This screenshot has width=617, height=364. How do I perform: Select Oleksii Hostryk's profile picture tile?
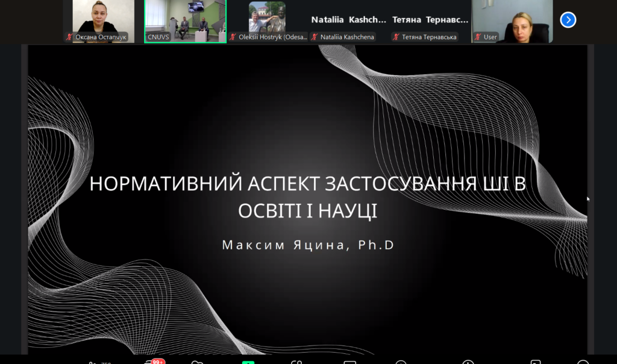click(x=267, y=17)
